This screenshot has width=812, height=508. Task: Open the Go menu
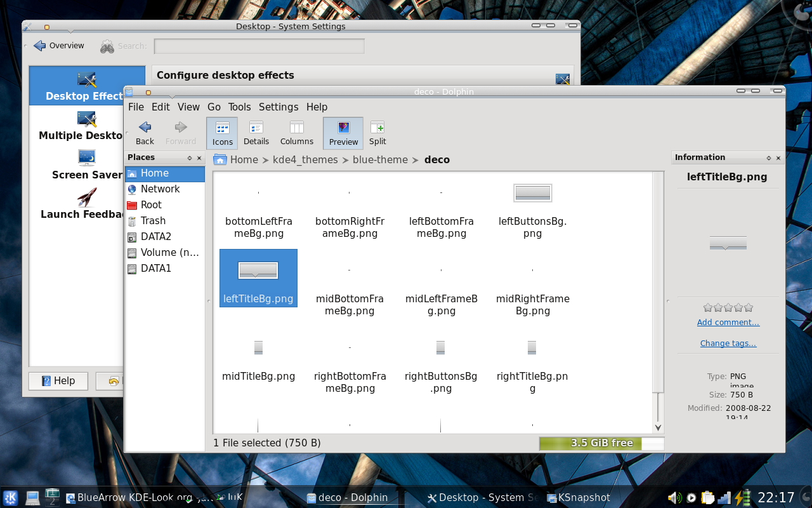[x=214, y=107]
